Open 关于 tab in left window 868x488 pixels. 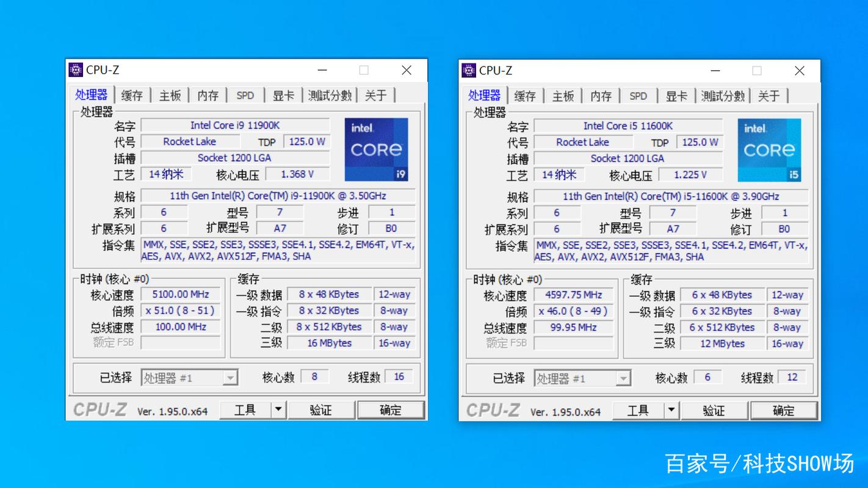point(376,95)
